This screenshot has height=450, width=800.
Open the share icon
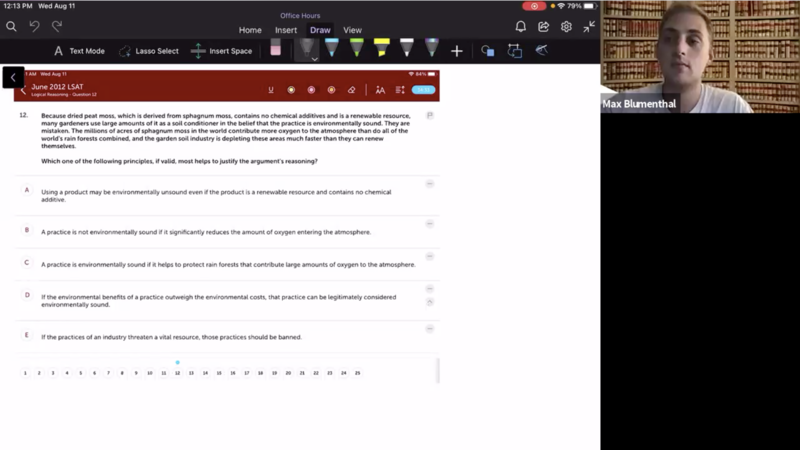[x=543, y=27]
